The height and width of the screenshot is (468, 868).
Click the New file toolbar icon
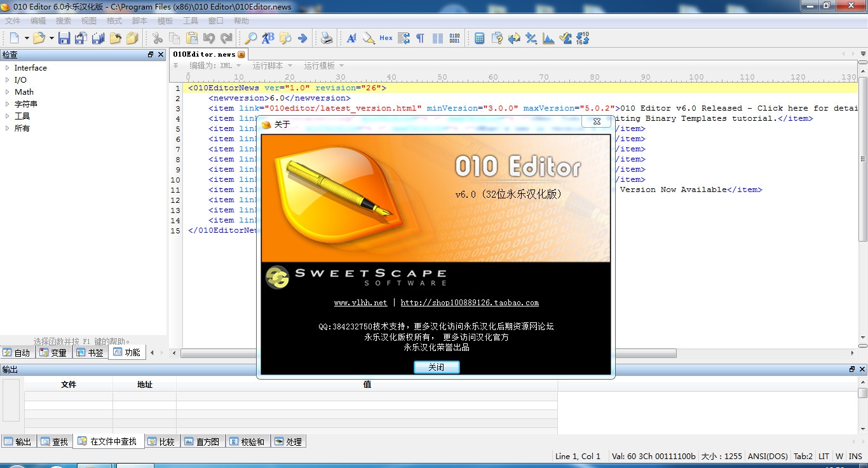pos(15,38)
